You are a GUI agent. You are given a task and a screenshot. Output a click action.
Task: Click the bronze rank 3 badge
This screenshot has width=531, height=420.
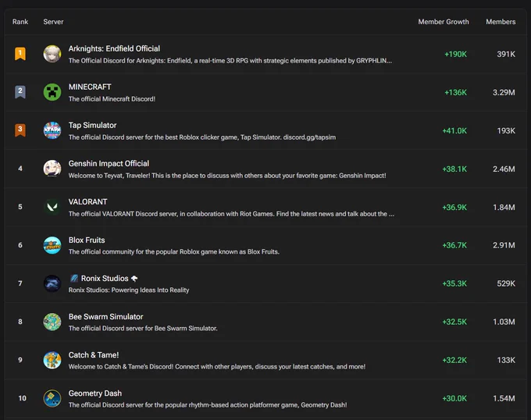click(x=20, y=130)
